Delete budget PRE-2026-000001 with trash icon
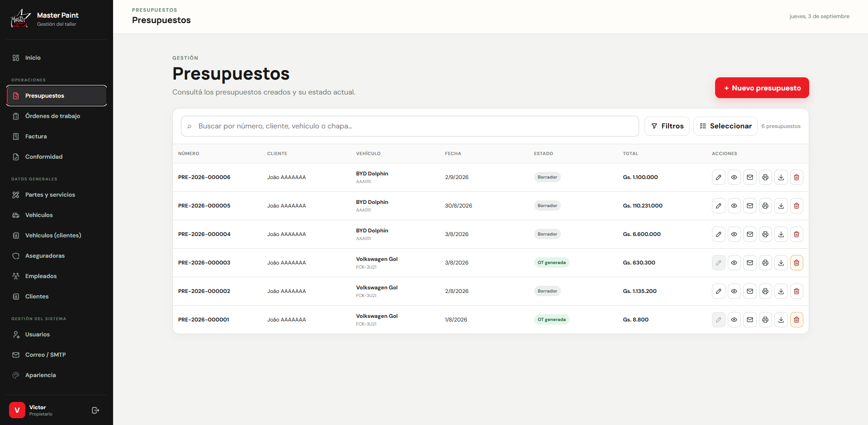868x425 pixels. [797, 320]
